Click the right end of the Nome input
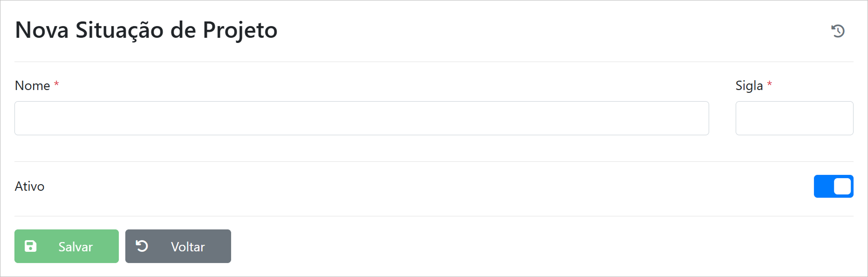The width and height of the screenshot is (868, 277). click(699, 118)
